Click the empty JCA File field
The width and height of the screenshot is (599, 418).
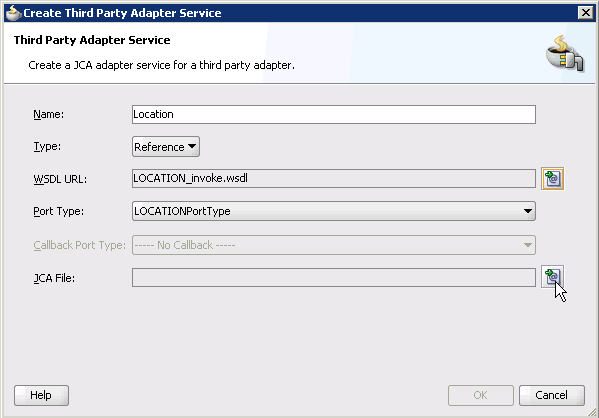pos(333,277)
